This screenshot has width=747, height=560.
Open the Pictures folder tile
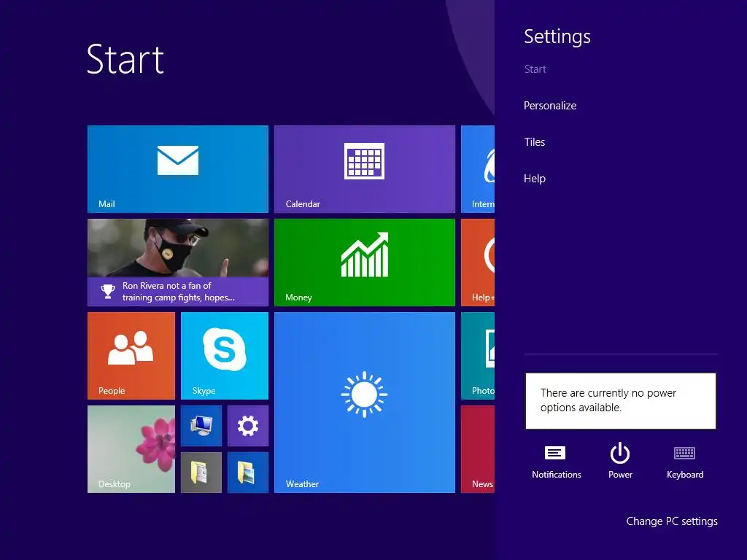(x=248, y=472)
